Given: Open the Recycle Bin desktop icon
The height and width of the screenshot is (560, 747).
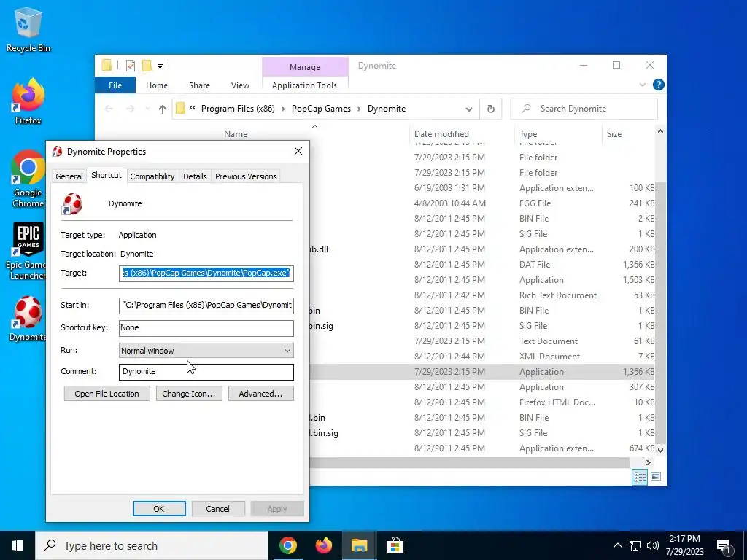Looking at the screenshot, I should coord(28,29).
